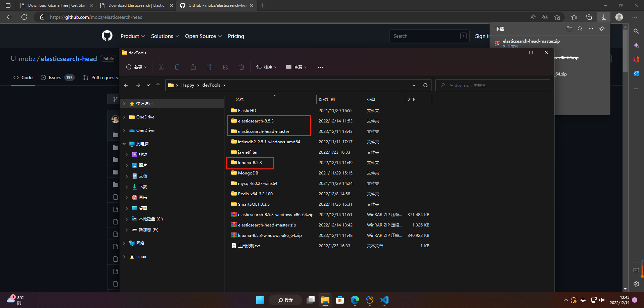Open the Issues tab on GitHub repo
Screen dimensions: 644x308
point(57,78)
